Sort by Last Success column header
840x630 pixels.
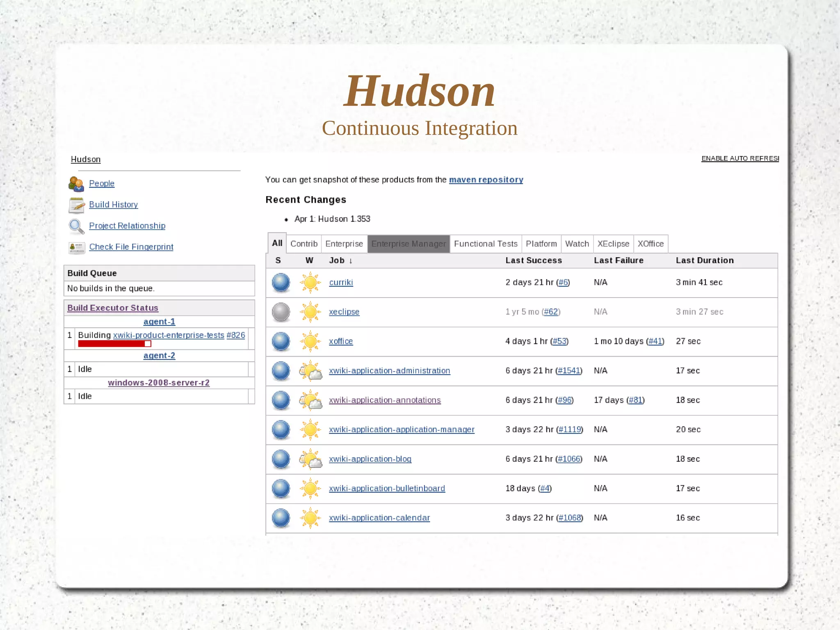pyautogui.click(x=534, y=261)
